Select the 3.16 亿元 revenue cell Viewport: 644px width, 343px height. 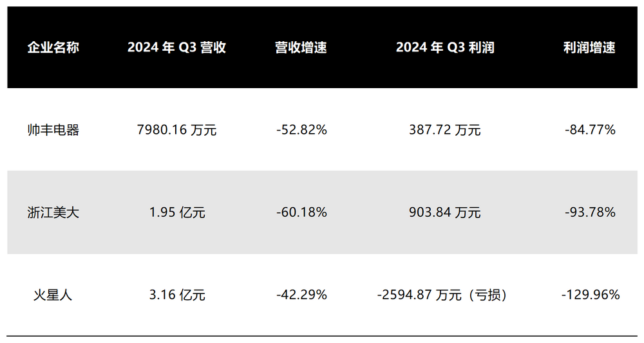click(x=177, y=295)
